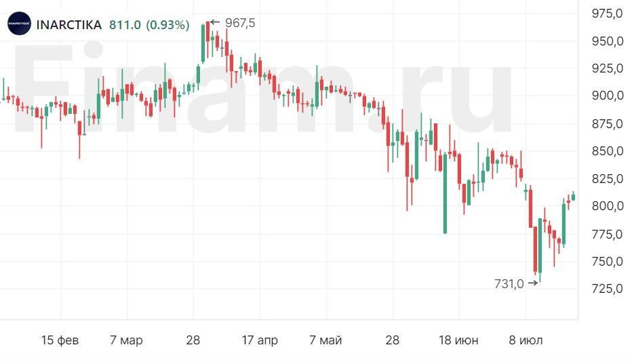This screenshot has width=632, height=364.
Task: Click the 800,0 price axis label
Action: tap(607, 206)
